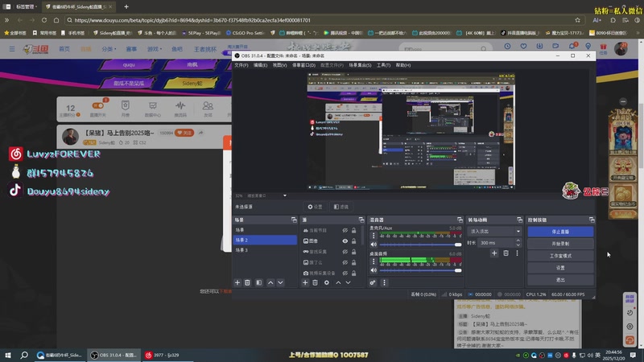This screenshot has height=362, width=644.
Task: Add a new scene with the plus icon
Action: [x=237, y=282]
